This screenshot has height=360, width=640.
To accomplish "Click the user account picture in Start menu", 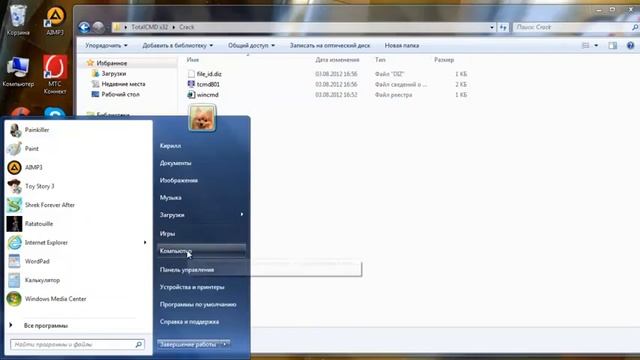I will pyautogui.click(x=202, y=118).
